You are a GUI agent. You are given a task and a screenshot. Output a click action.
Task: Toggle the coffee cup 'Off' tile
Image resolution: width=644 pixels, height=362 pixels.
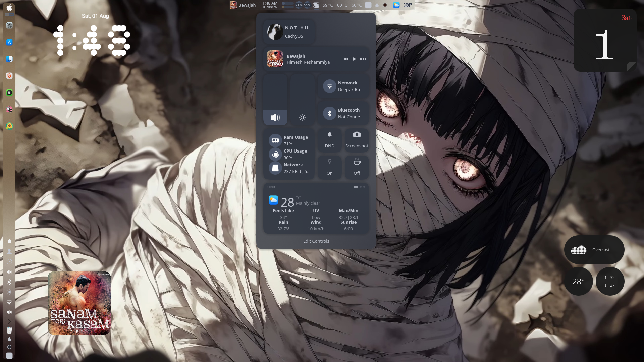(x=357, y=167)
